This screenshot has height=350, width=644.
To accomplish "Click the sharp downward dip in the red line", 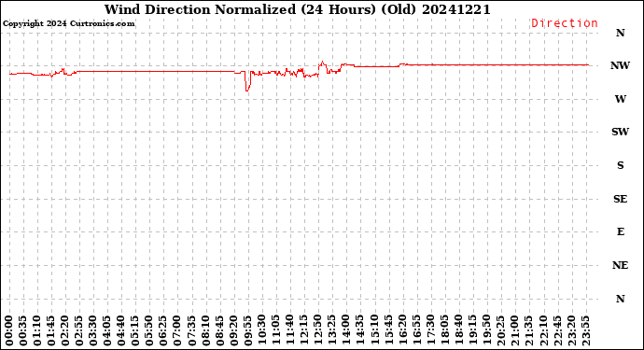I will coord(246,91).
